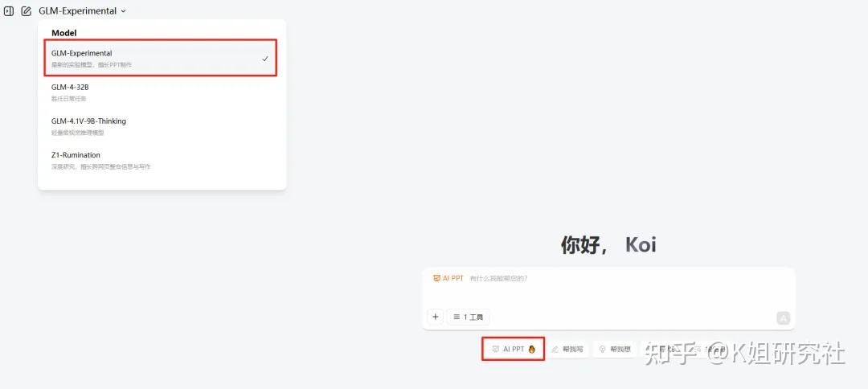Start a new chat with the edit icon
Image resolution: width=868 pixels, height=389 pixels.
pos(26,11)
